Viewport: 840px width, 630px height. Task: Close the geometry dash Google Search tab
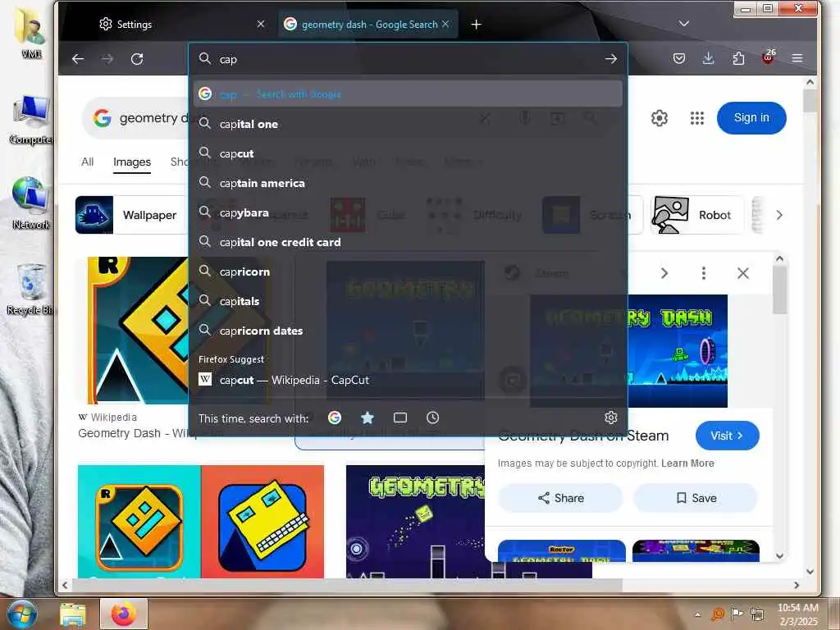(x=445, y=24)
